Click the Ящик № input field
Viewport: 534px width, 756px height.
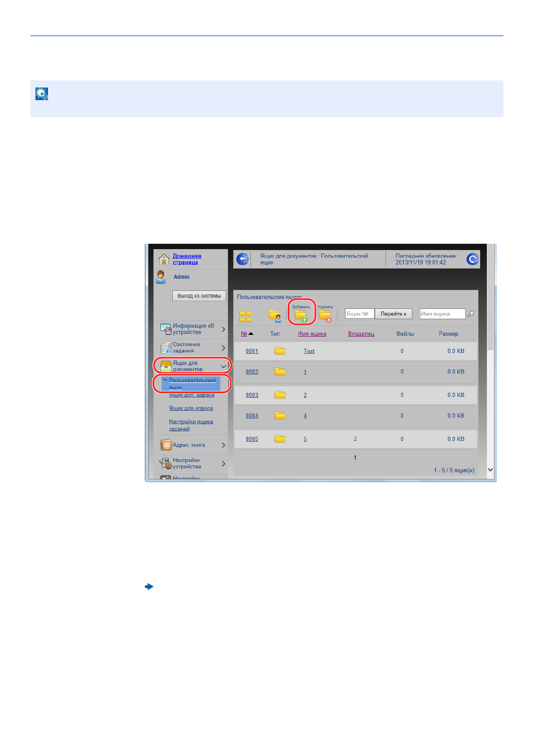tap(359, 314)
